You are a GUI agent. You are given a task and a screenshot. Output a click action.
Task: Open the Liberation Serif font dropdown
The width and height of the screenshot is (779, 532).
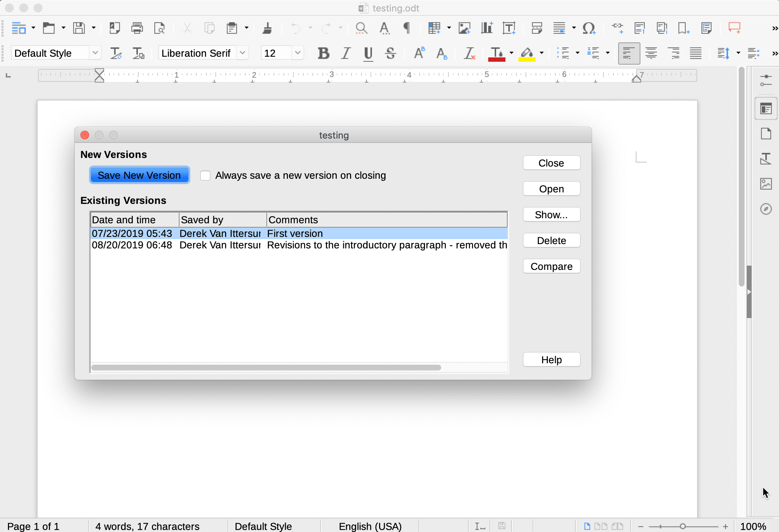(243, 53)
